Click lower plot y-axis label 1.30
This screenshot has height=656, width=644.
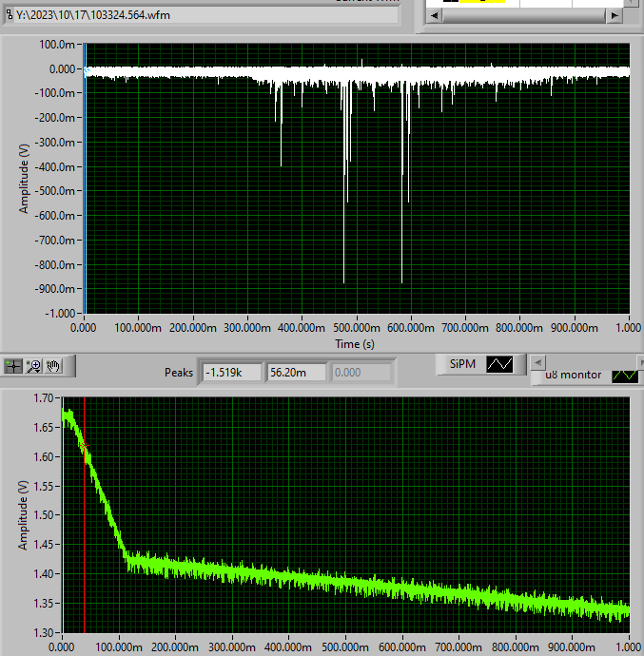point(44,632)
